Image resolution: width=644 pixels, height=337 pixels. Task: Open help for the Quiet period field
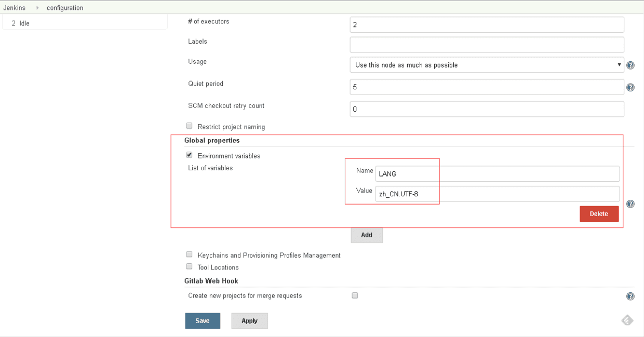point(630,87)
